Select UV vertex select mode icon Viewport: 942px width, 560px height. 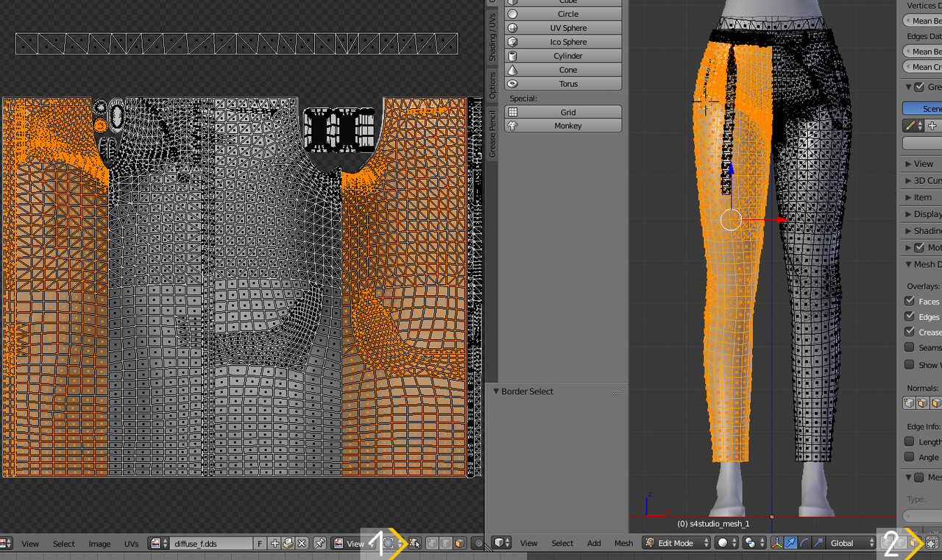[x=432, y=544]
